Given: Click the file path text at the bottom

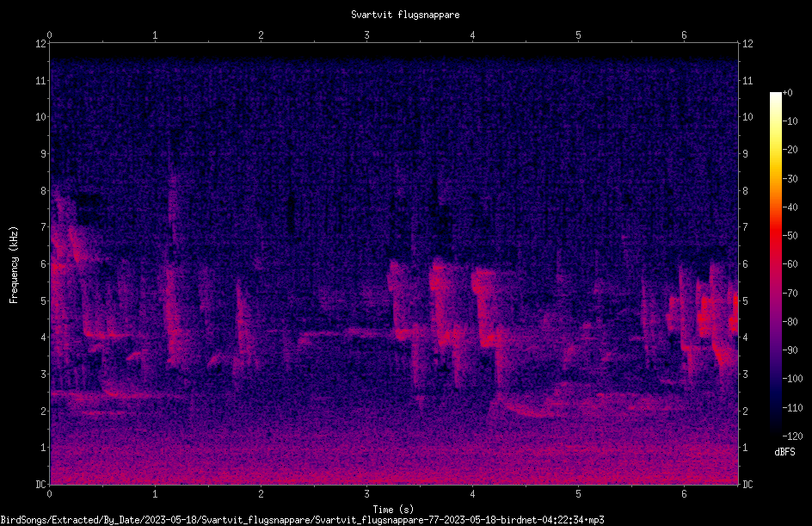Looking at the screenshot, I should pyautogui.click(x=303, y=520).
